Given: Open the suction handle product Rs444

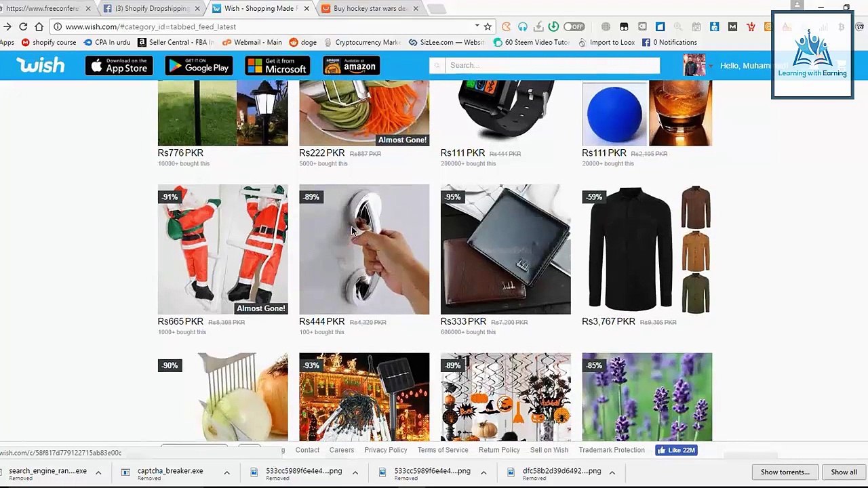Looking at the screenshot, I should [x=364, y=249].
